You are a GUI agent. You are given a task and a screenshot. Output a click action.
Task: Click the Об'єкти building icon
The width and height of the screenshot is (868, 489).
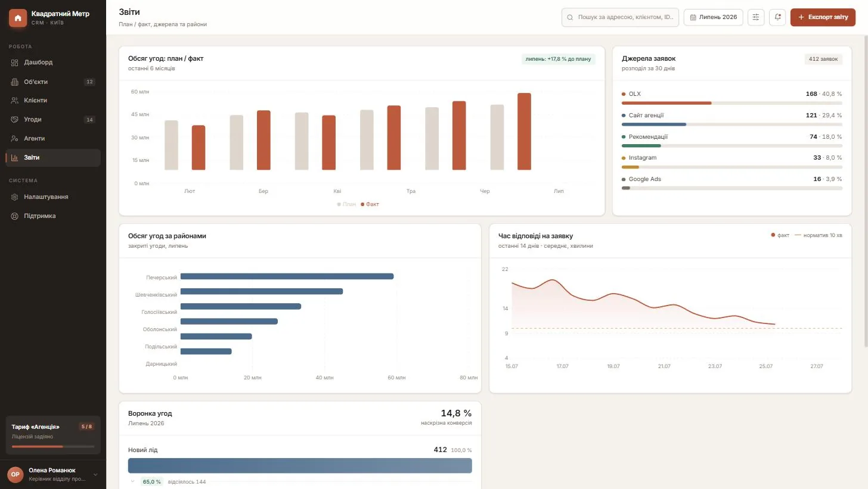pyautogui.click(x=15, y=82)
